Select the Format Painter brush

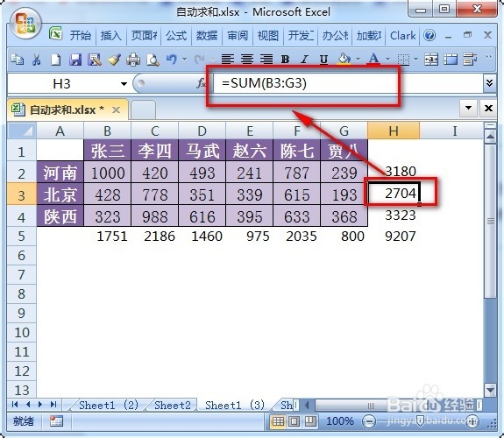[x=114, y=60]
